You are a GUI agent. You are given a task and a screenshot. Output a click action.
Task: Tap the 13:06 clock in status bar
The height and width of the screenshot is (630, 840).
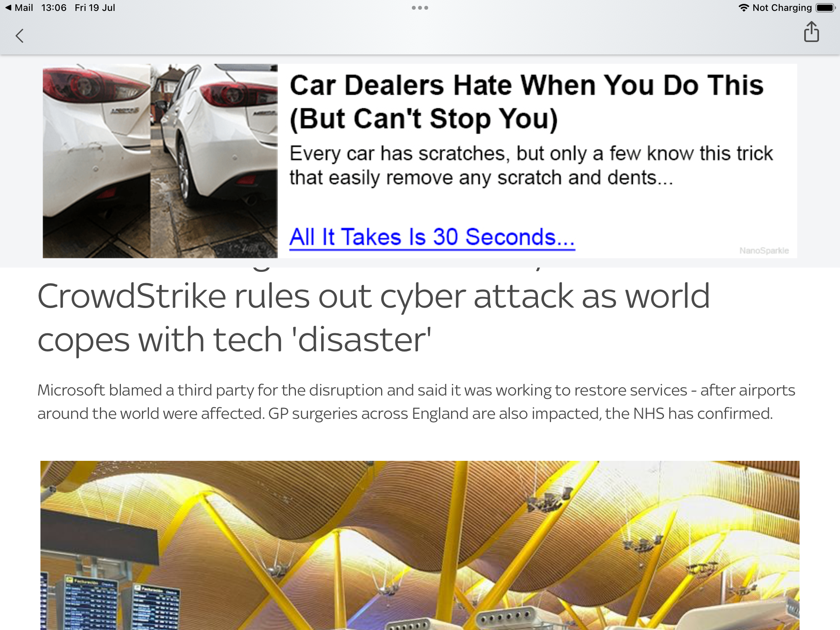click(54, 8)
